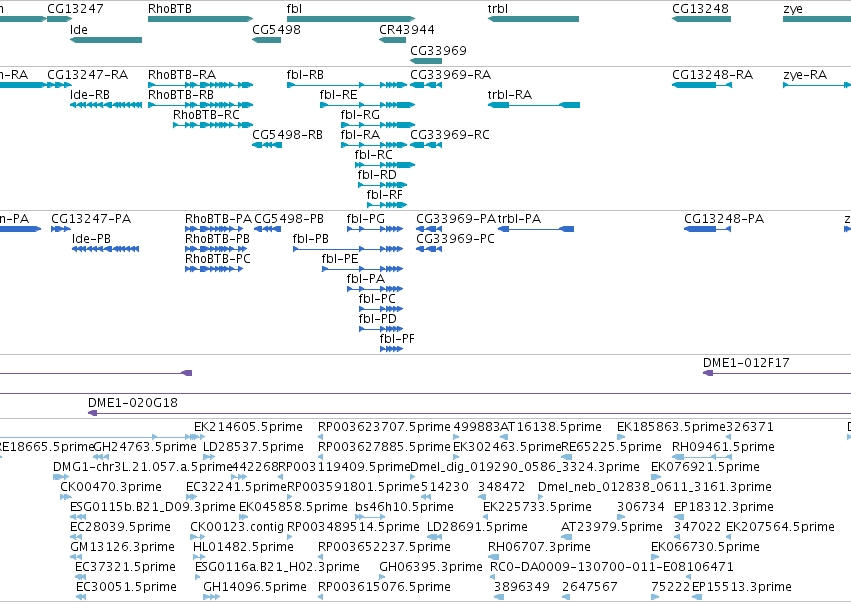This screenshot has height=602, width=851.
Task: Open protein RhoBTB-PA
Action: tap(218, 219)
